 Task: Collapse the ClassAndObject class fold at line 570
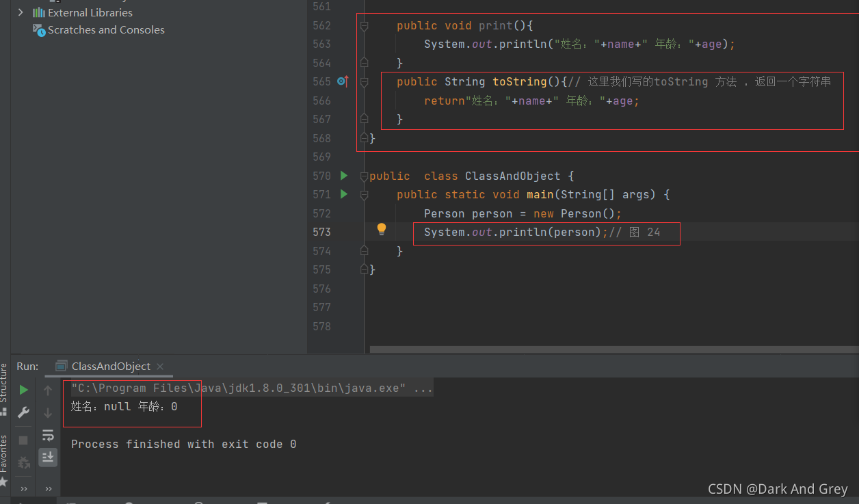(x=365, y=176)
